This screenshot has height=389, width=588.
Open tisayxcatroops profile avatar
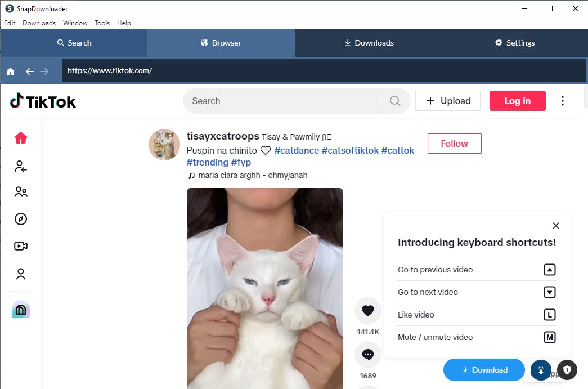coord(164,145)
